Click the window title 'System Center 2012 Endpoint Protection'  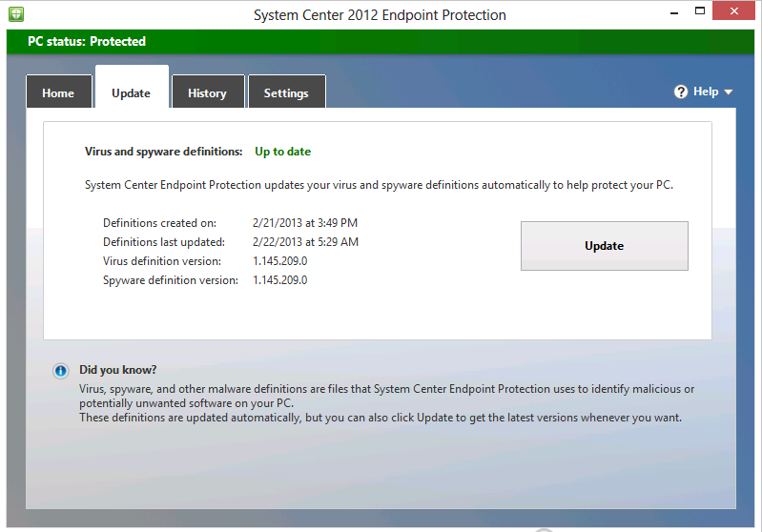380,15
